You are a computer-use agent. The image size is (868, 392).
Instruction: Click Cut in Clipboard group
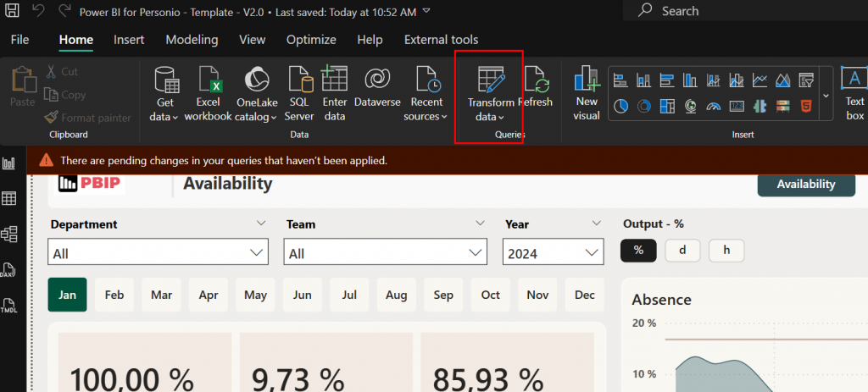pyautogui.click(x=61, y=72)
